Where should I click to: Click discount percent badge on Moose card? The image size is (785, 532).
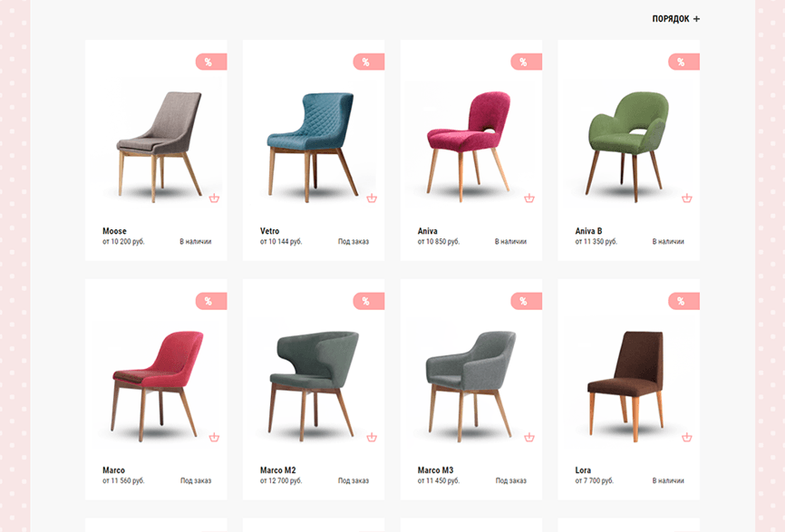[x=211, y=62]
